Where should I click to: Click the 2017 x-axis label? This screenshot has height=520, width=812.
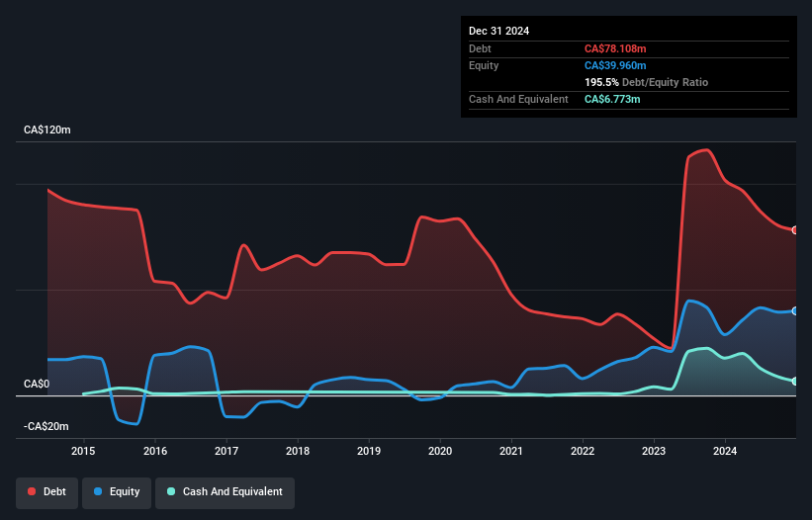(x=226, y=451)
